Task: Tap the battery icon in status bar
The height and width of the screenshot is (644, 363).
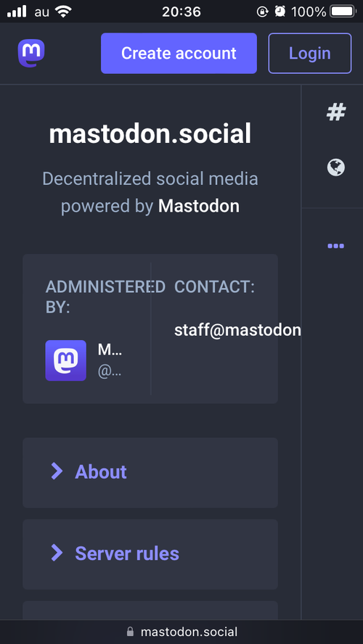Action: (x=343, y=12)
